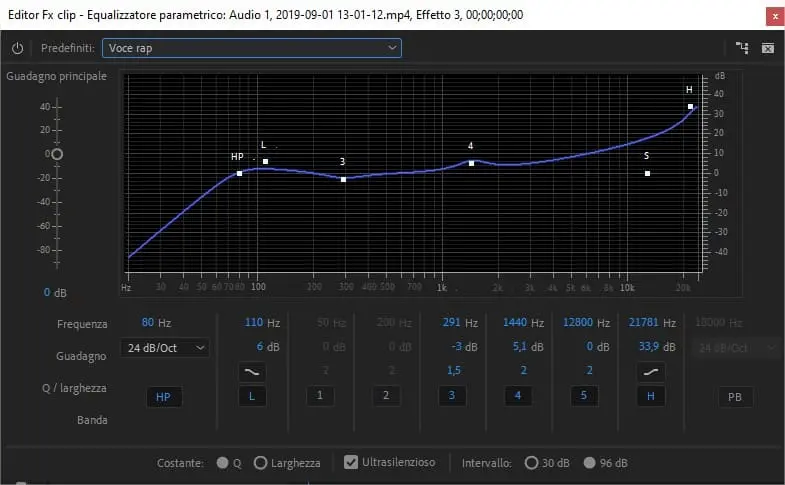Toggle the effect power button
Screen dimensions: 785x485
[18, 48]
